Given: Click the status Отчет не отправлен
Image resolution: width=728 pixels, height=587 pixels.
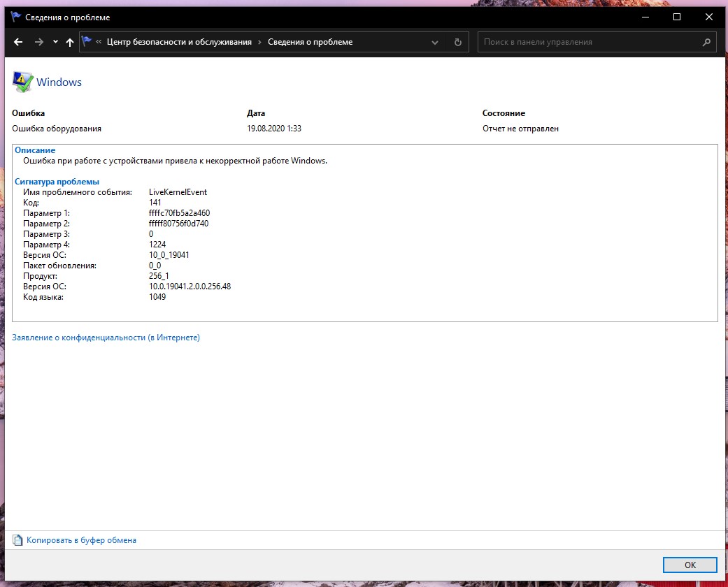Looking at the screenshot, I should click(520, 129).
